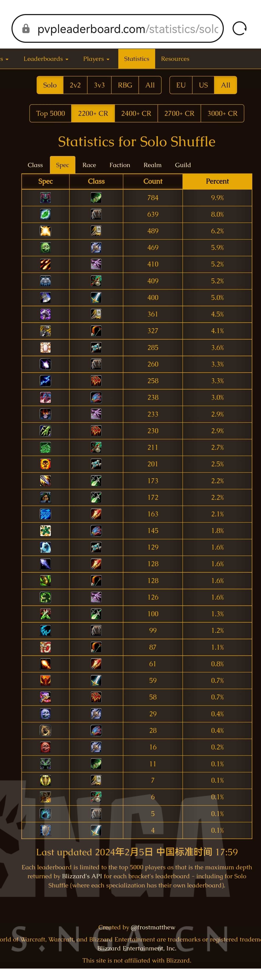Click the spec icon in the 784 count row
The image size is (261, 980).
[45, 198]
